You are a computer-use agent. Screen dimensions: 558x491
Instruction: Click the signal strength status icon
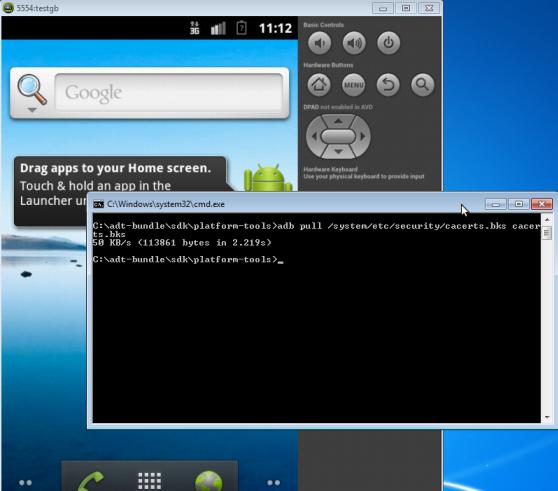218,28
